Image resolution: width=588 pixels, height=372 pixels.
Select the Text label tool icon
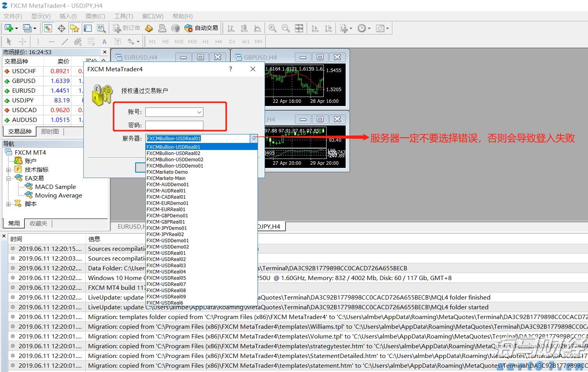pos(117,41)
